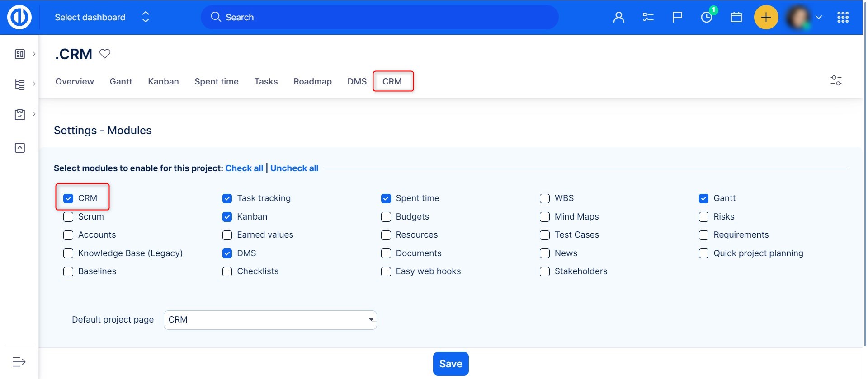Switch to the Gantt tab
Image resolution: width=868 pixels, height=379 pixels.
coord(121,81)
